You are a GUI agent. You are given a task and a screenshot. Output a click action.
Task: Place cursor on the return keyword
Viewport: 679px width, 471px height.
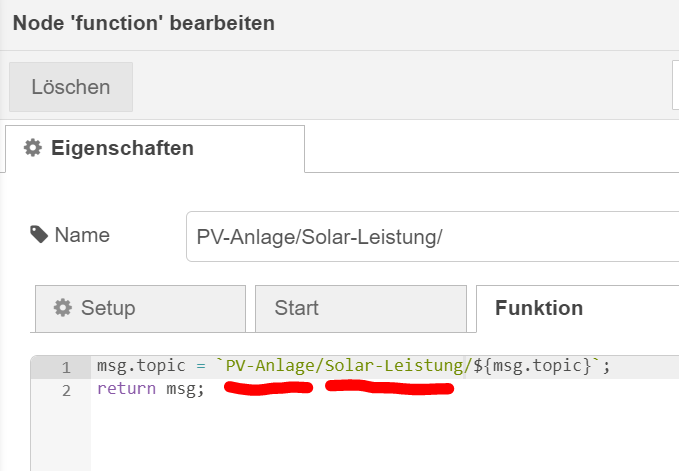(x=126, y=389)
